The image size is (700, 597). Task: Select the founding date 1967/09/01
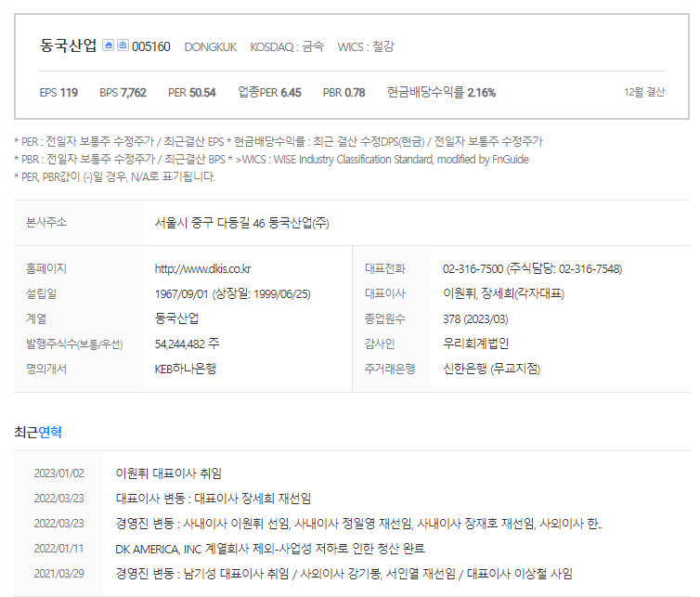181,293
